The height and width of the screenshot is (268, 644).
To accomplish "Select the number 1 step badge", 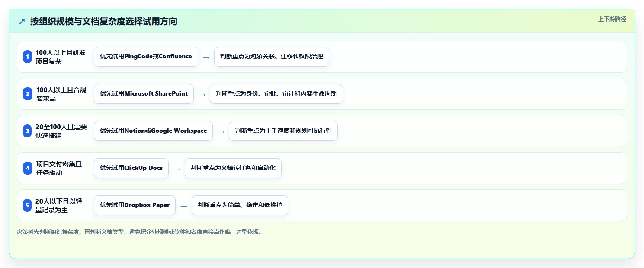I will click(28, 57).
